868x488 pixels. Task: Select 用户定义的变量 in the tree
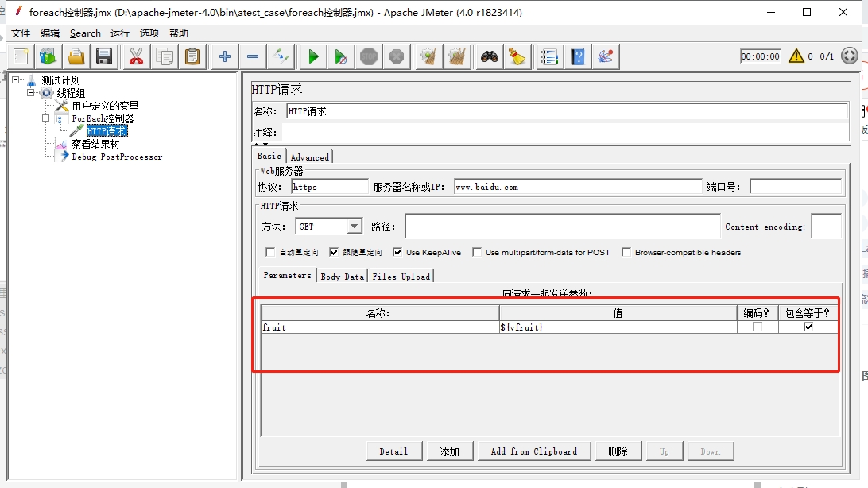click(x=105, y=106)
